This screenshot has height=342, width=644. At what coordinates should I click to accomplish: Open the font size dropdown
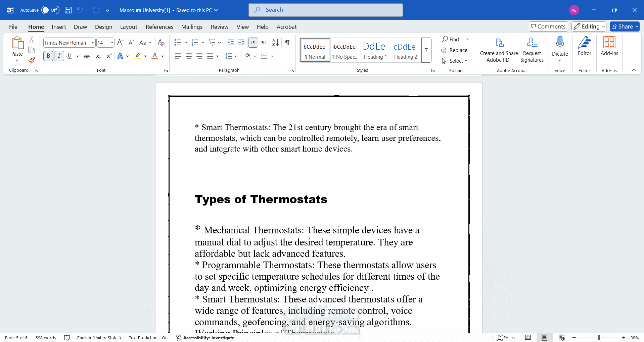112,43
